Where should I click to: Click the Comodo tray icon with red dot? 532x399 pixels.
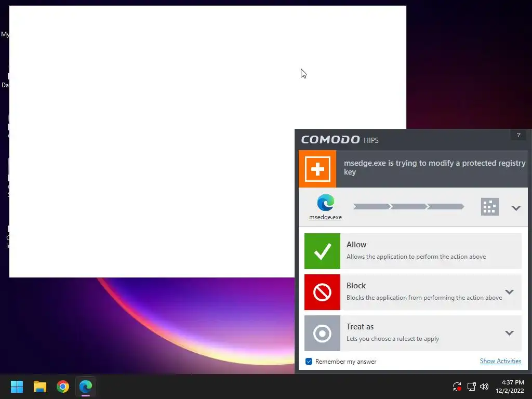[457, 387]
